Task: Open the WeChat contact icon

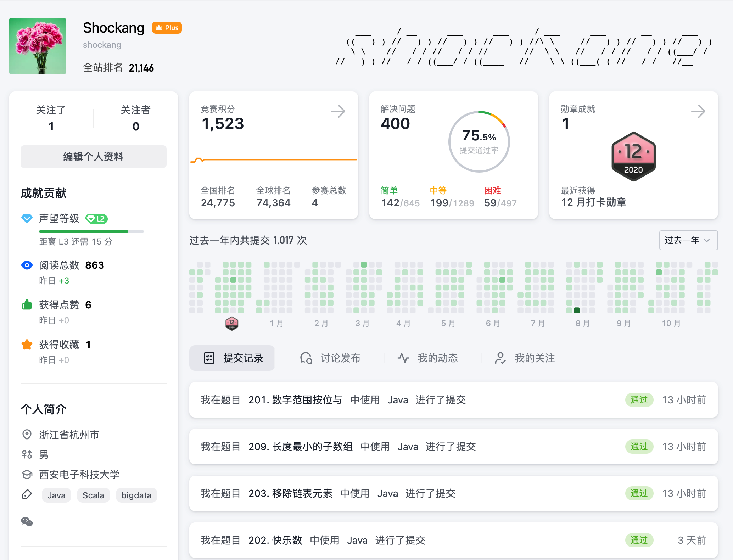Action: coord(27,522)
